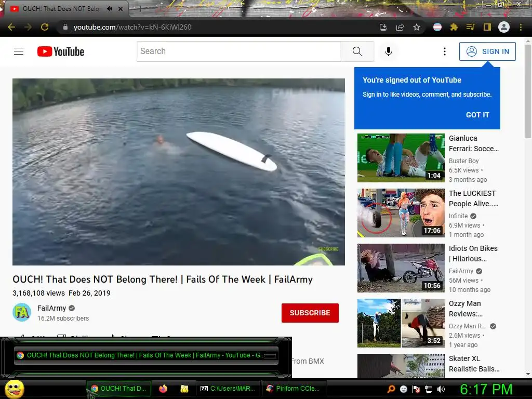
Task: Open a new tab with the plus button
Action: pos(140,9)
